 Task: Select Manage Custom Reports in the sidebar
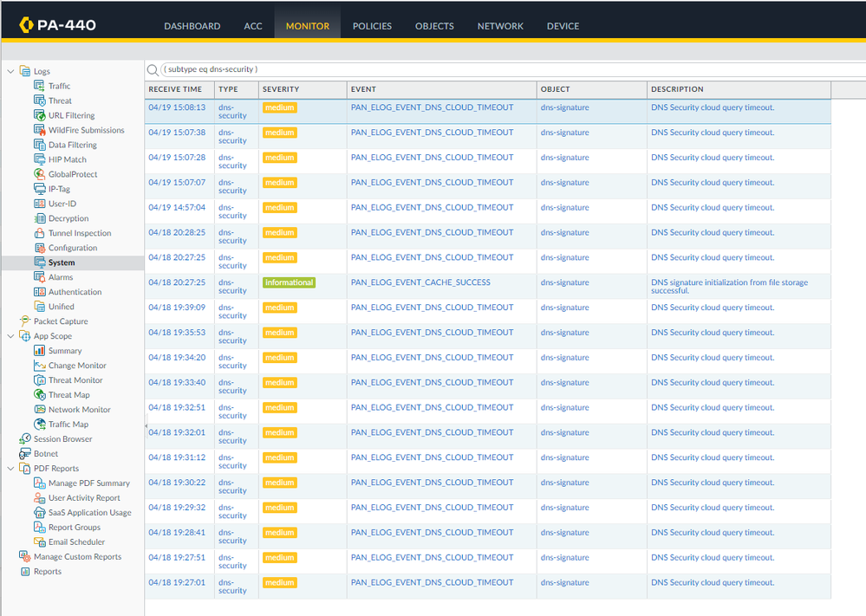[77, 557]
